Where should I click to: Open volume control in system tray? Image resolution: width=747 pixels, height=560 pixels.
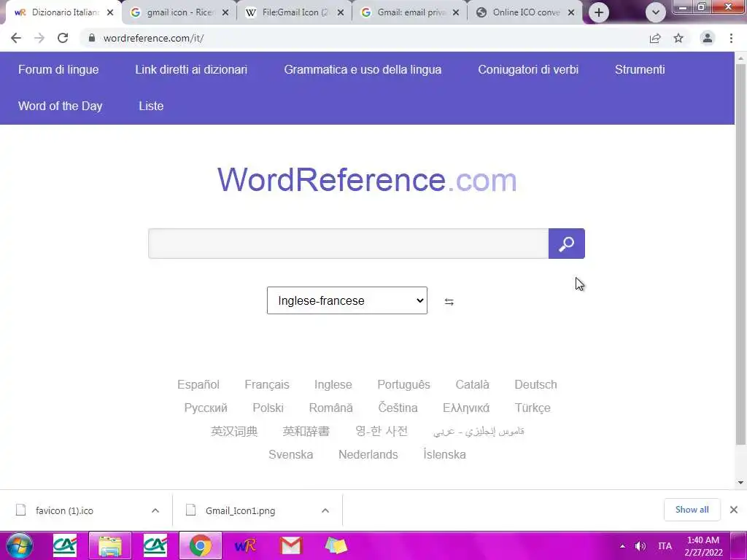click(x=640, y=546)
